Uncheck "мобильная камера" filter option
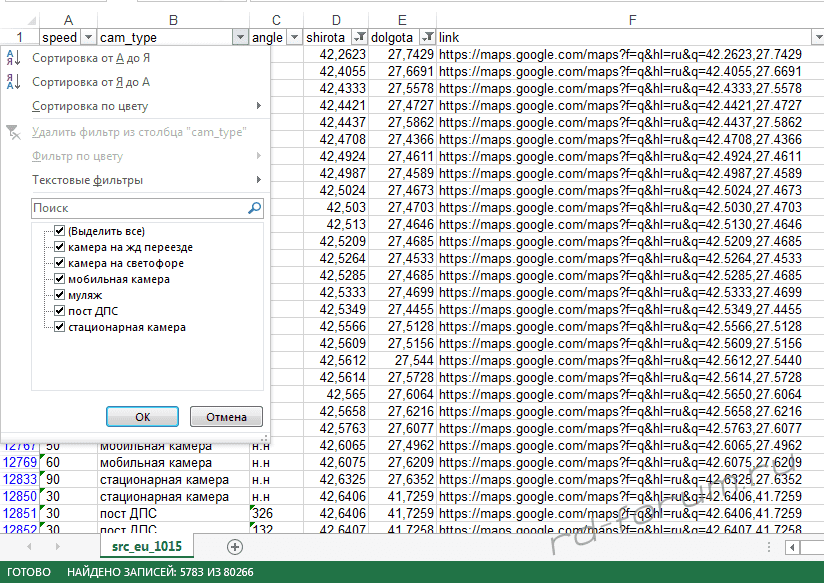The height and width of the screenshot is (583, 824). 59,279
